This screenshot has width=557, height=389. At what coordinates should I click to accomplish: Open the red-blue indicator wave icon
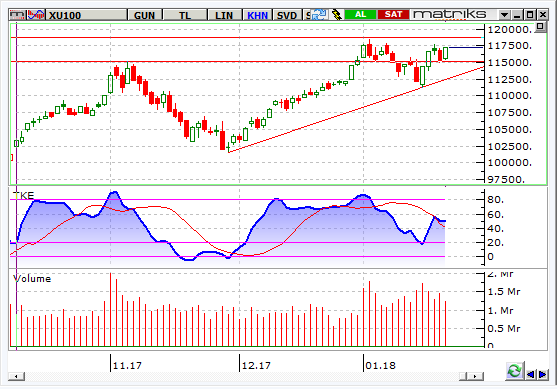[x=36, y=15]
